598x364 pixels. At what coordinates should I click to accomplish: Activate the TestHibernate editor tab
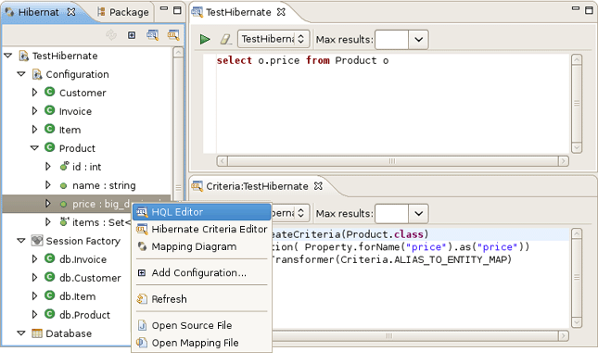tap(238, 12)
